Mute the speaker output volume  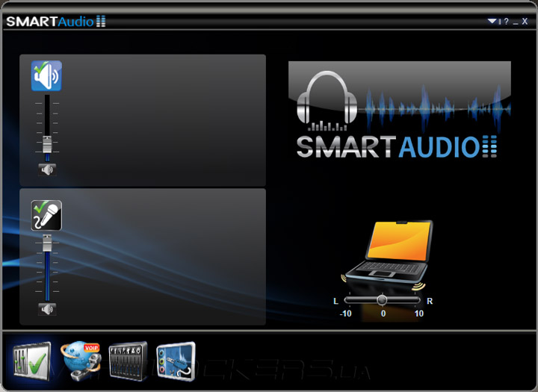[47, 169]
